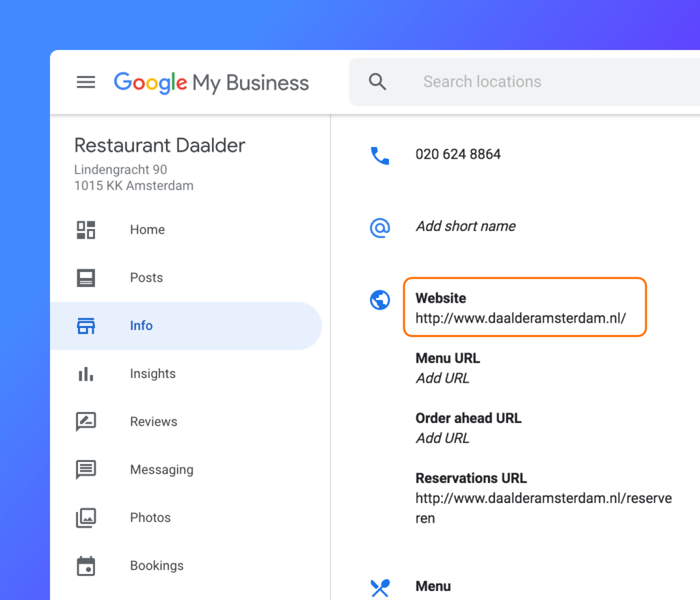
Task: Select the Info menu item
Action: point(142,326)
